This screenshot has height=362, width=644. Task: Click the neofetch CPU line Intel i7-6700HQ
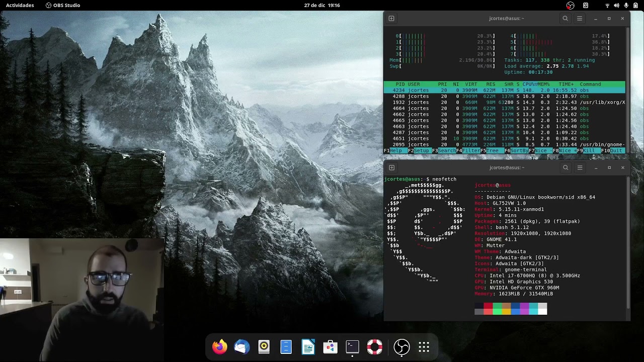coord(527,276)
